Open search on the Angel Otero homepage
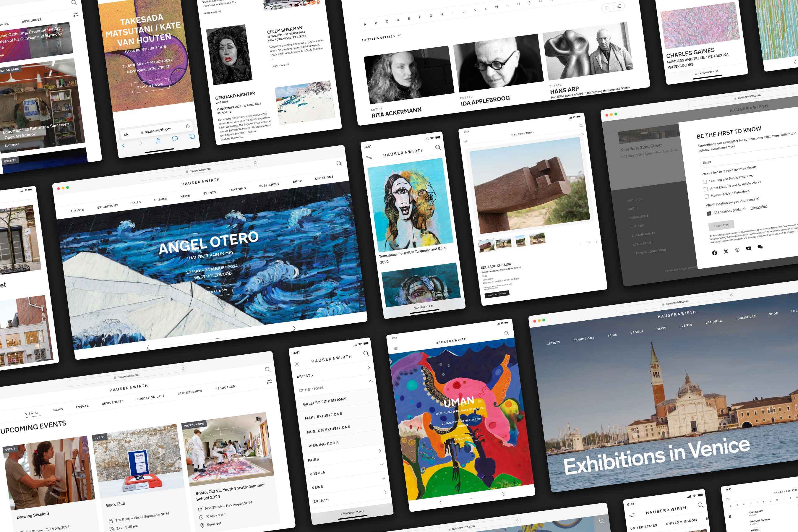The image size is (798, 532). coord(339,163)
